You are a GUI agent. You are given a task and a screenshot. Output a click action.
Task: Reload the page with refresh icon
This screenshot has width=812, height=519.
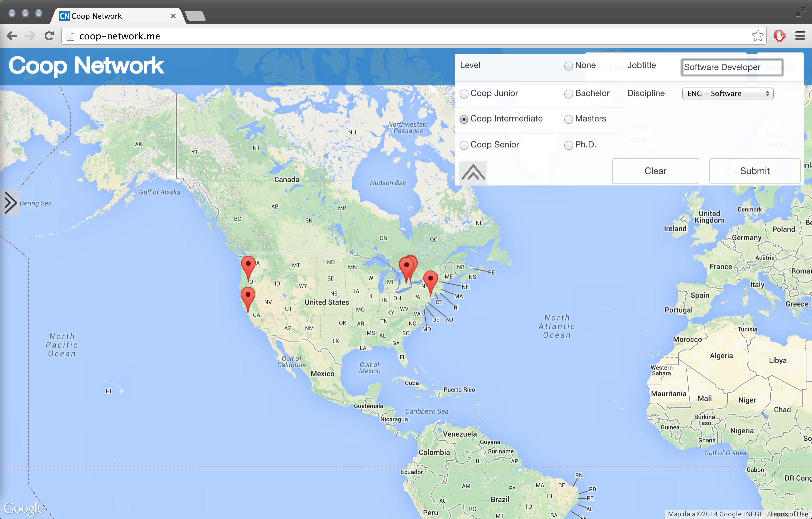[x=49, y=36]
